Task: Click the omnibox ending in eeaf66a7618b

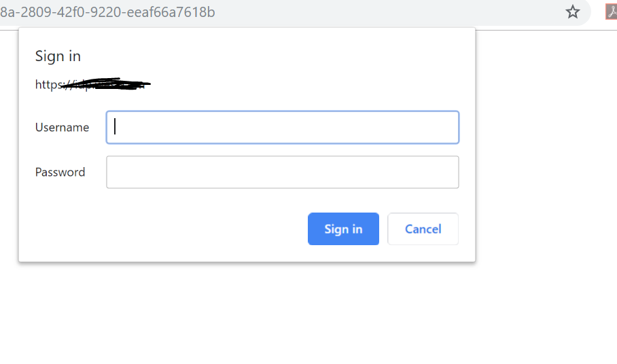Action: (107, 12)
